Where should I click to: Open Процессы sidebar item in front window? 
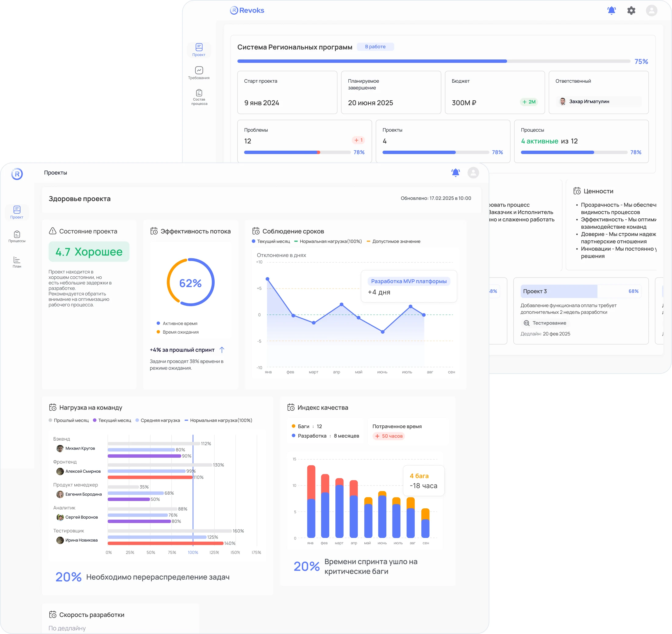[17, 236]
